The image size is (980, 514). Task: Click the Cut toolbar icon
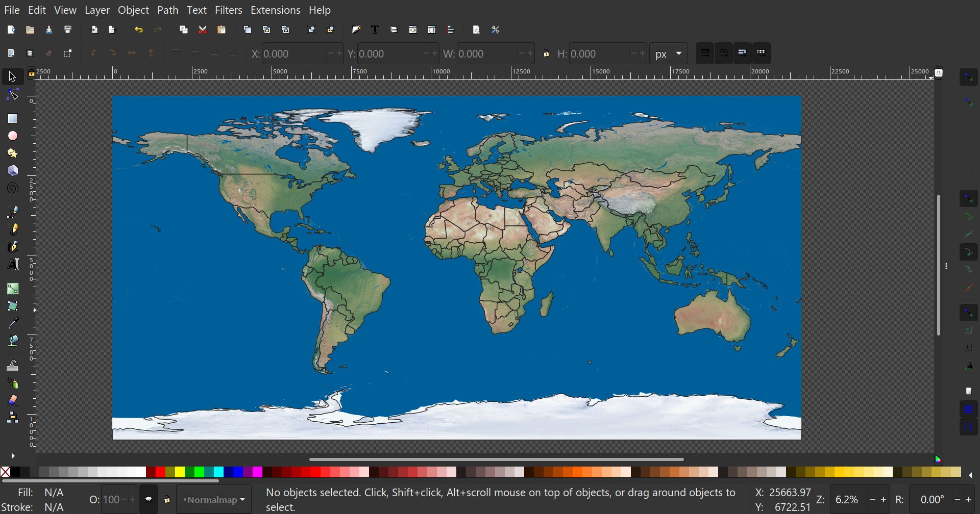point(203,30)
